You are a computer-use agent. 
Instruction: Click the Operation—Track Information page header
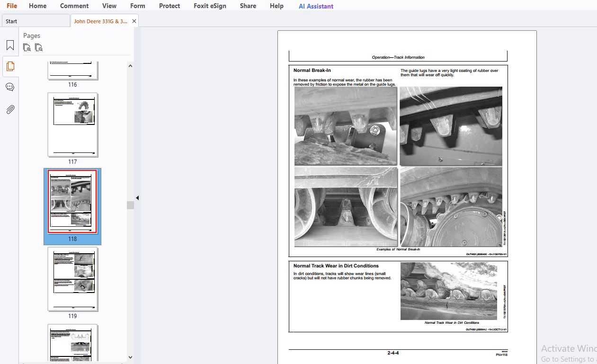(398, 57)
